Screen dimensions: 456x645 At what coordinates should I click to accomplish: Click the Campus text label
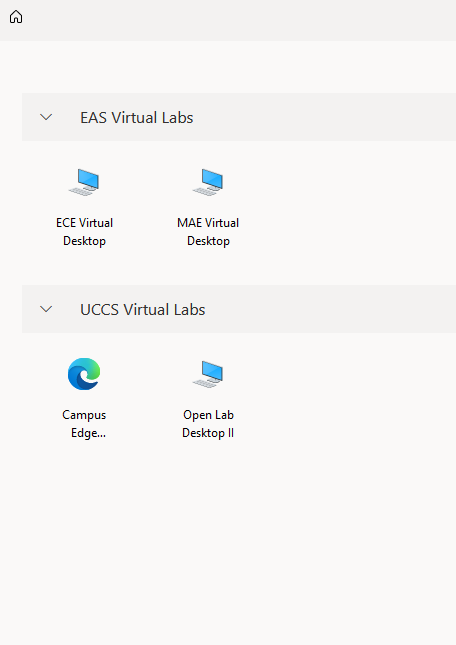click(x=84, y=415)
